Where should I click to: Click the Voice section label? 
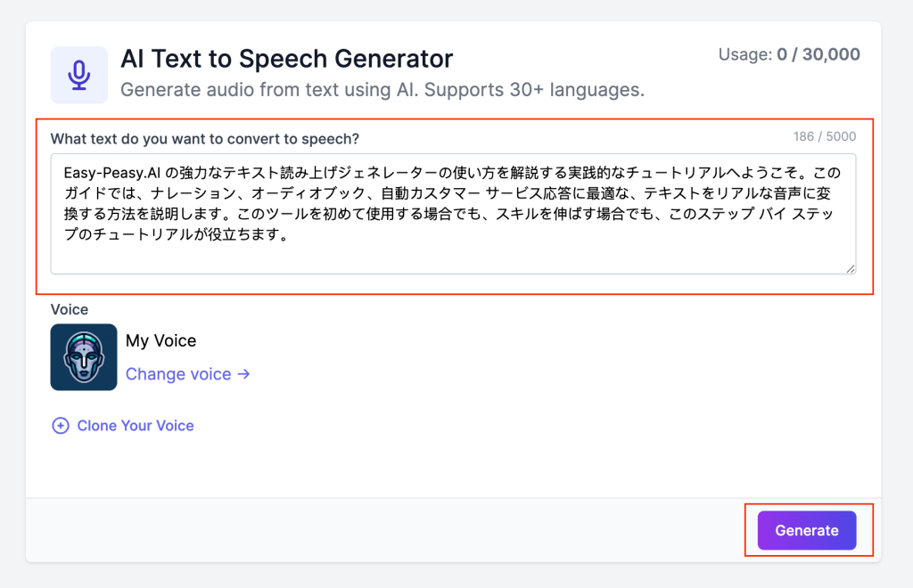coord(70,309)
